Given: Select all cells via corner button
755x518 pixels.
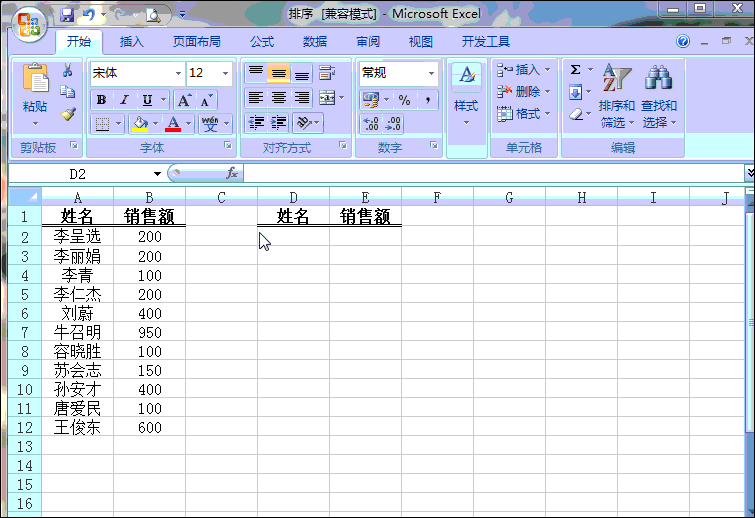Looking at the screenshot, I should pyautogui.click(x=25, y=196).
